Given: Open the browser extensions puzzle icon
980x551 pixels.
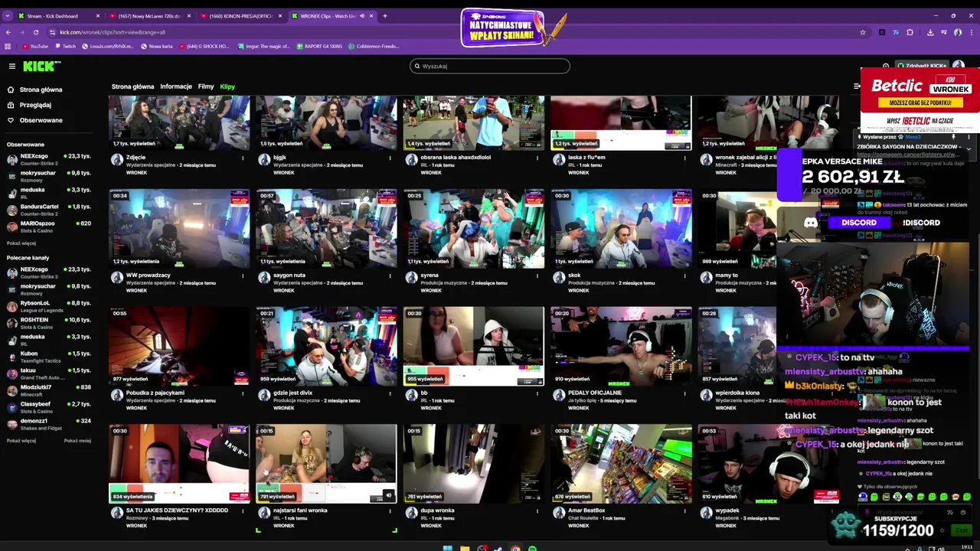Looking at the screenshot, I should 910,32.
